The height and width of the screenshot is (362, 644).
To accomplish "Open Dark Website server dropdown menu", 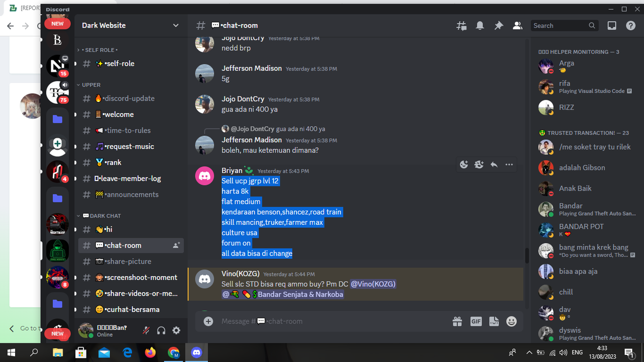I will point(131,25).
